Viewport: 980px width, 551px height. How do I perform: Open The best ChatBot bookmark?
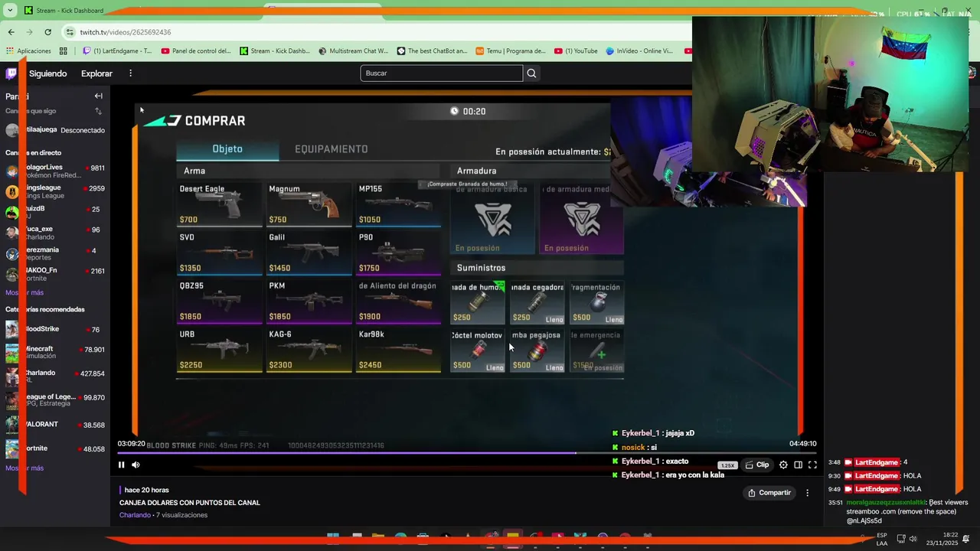[x=432, y=51]
